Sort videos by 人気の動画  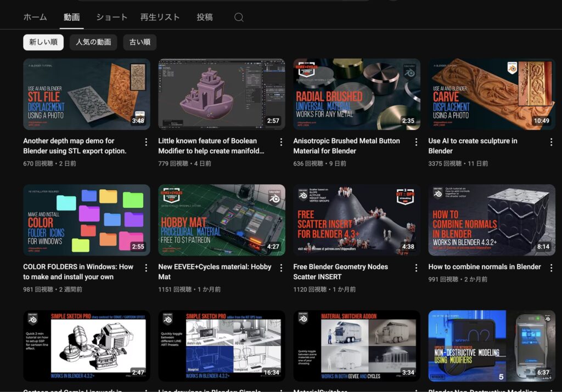[93, 42]
